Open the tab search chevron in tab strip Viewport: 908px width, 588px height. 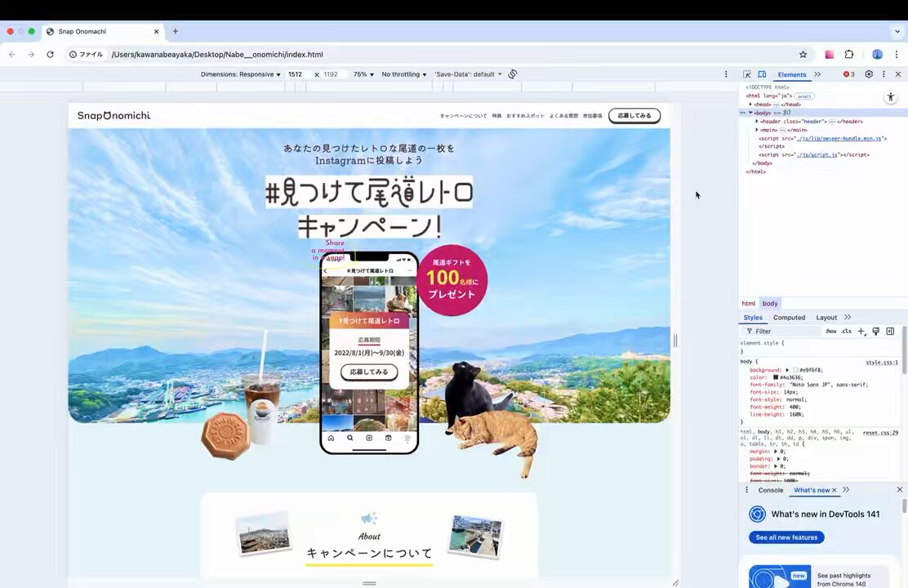pos(897,31)
